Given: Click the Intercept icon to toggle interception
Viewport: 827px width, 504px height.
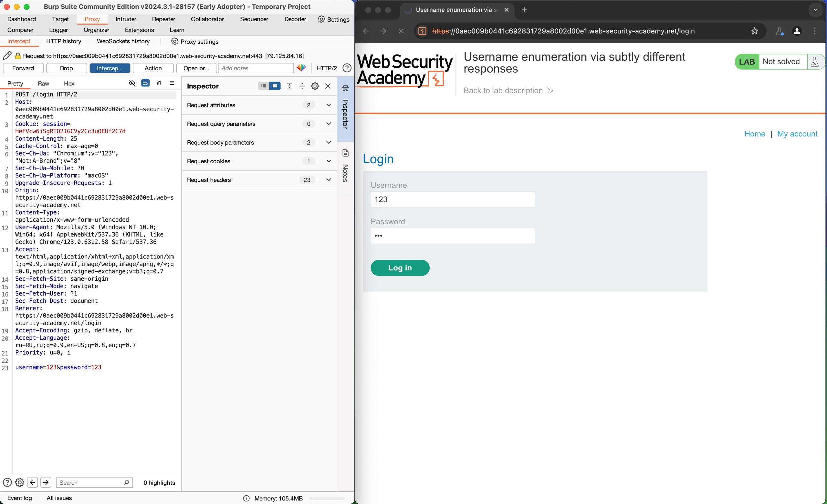Looking at the screenshot, I should (109, 68).
